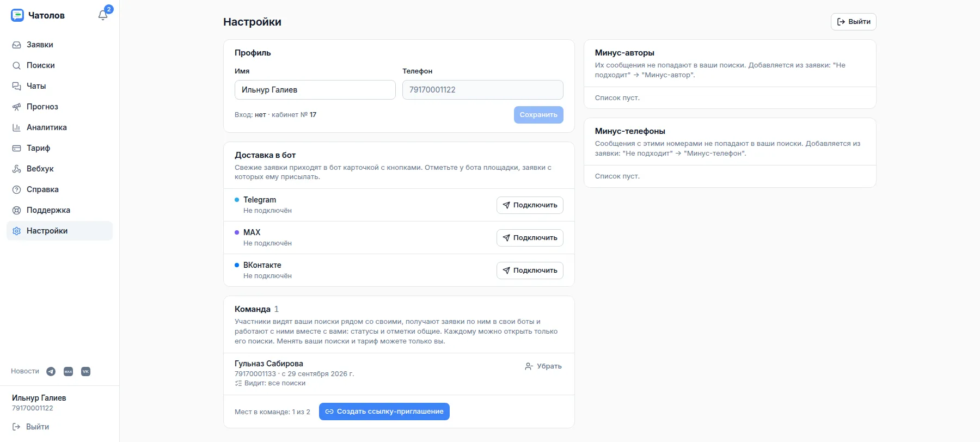Open VK news channel icon
The height and width of the screenshot is (442, 980).
point(85,371)
